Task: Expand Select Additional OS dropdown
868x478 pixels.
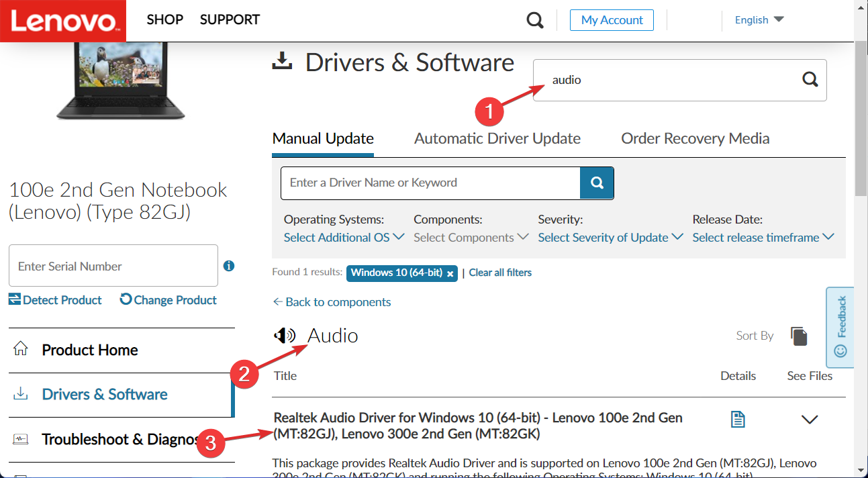Action: [344, 237]
